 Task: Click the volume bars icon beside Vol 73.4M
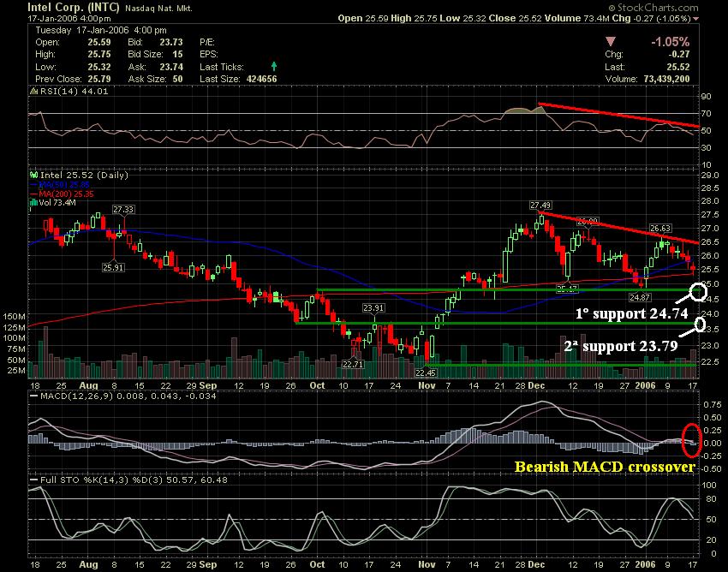pyautogui.click(x=33, y=202)
